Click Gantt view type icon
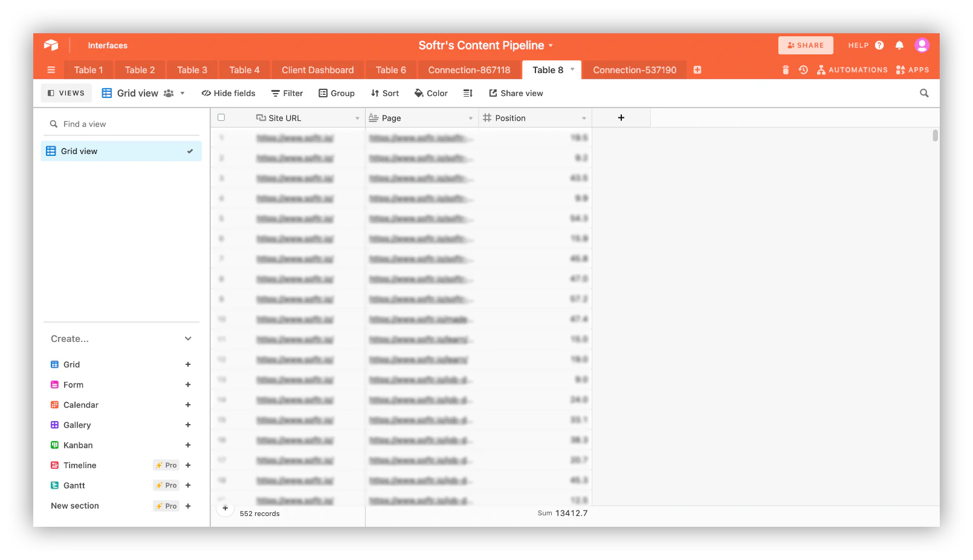The image size is (973, 560). tap(54, 486)
